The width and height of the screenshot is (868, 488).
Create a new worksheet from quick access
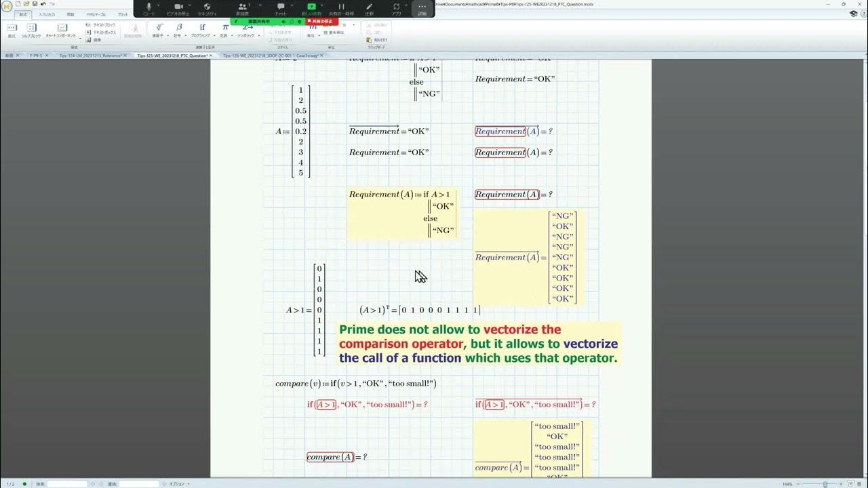tap(18, 4)
